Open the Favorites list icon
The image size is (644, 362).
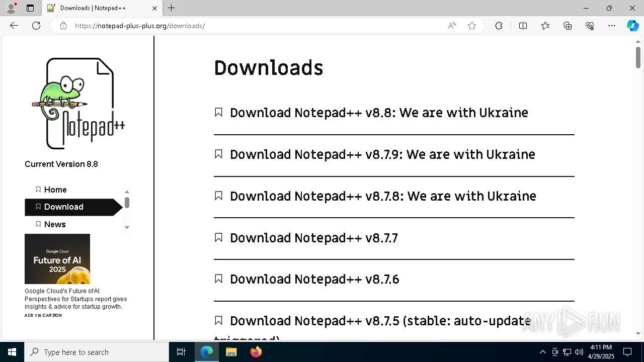pyautogui.click(x=545, y=26)
